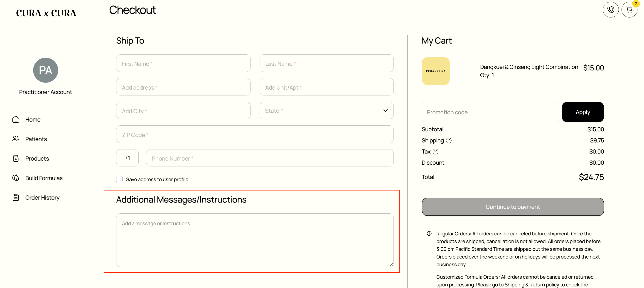
Task: Open the State dropdown
Action: [326, 110]
